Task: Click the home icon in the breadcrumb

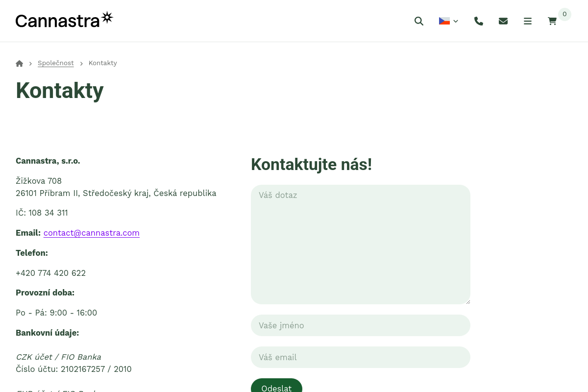Action: coord(19,63)
